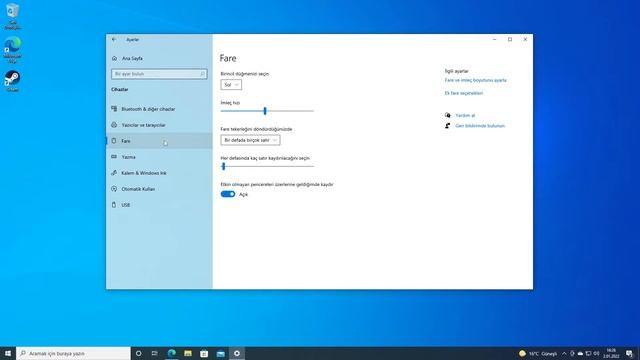Click the Bluetooth devices sidebar icon
640x360 pixels.
114,109
